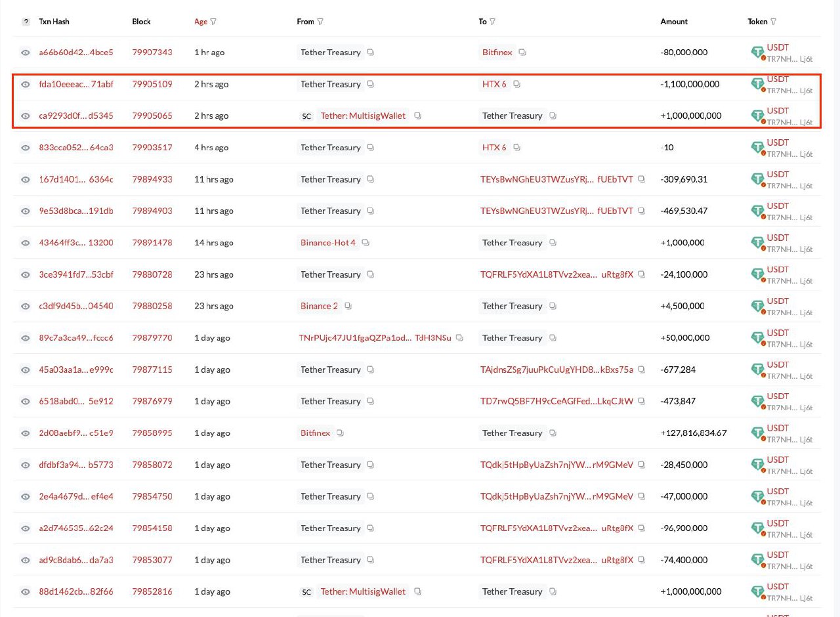Copy the Bitfinex address in first row
This screenshot has width=840, height=617.
522,53
